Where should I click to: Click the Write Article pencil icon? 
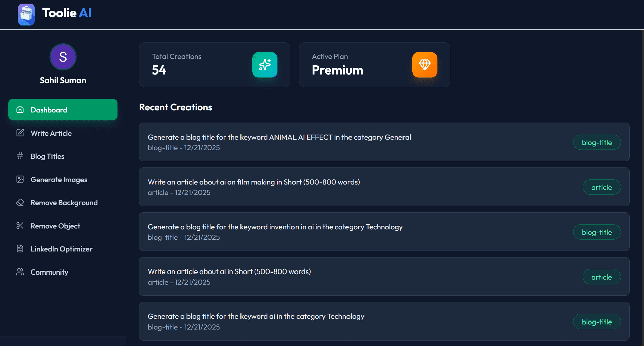click(x=20, y=133)
